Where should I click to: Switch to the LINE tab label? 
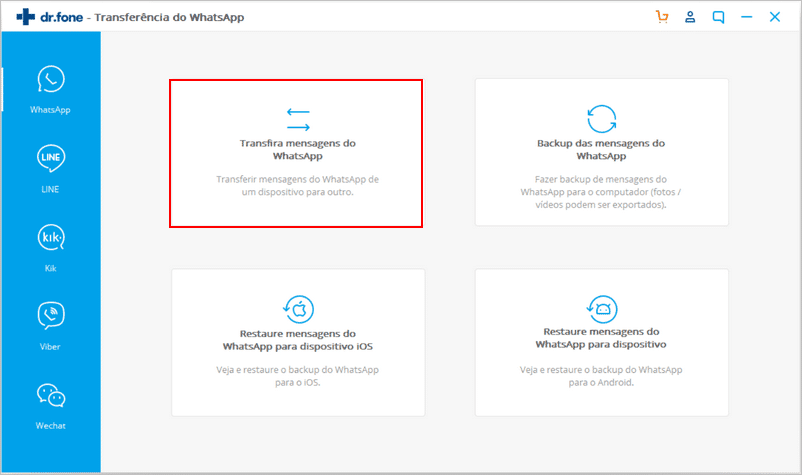tap(51, 189)
